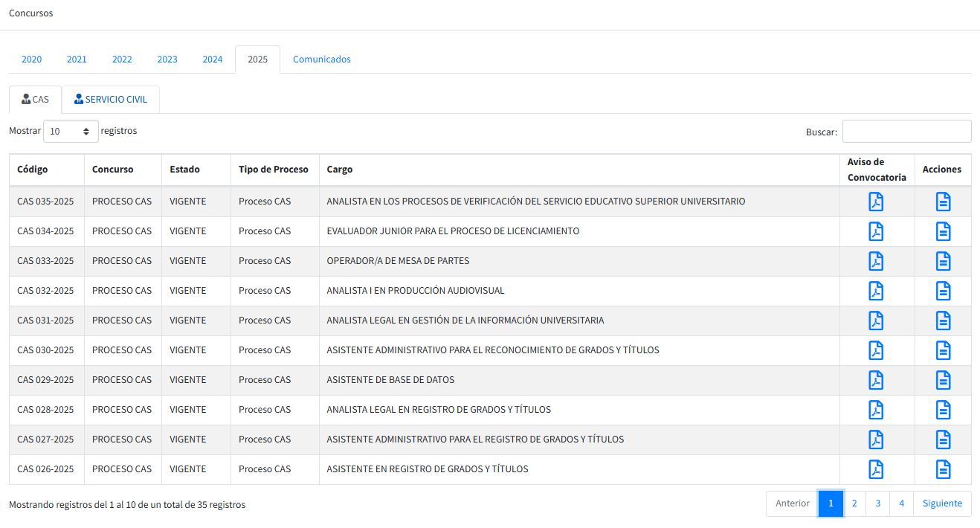Image resolution: width=980 pixels, height=528 pixels.
Task: Switch to the 2020 tab
Action: pyautogui.click(x=31, y=59)
